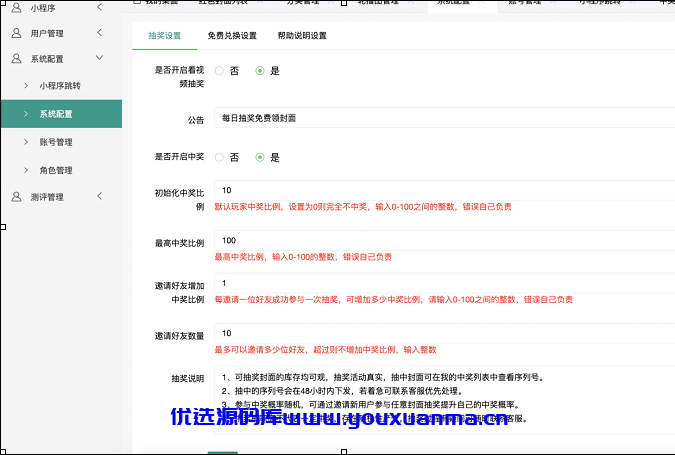675x455 pixels.
Task: Switch to the 抽奖设置 tab
Action: (164, 36)
